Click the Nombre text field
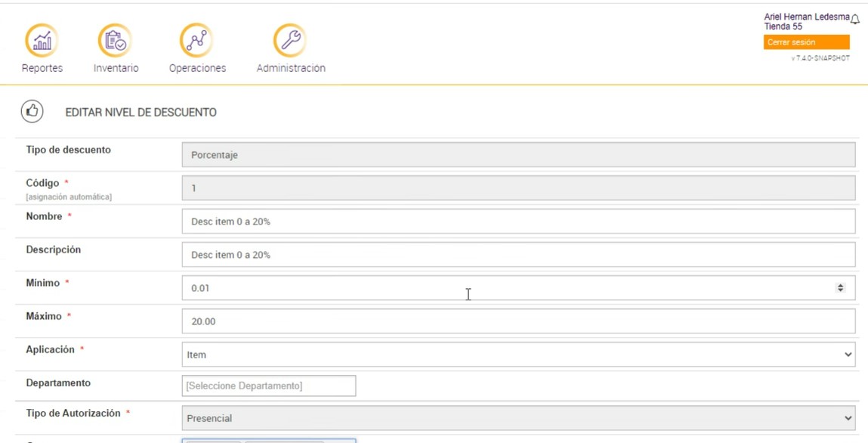Viewport: 868px width, 443px height. pos(518,221)
